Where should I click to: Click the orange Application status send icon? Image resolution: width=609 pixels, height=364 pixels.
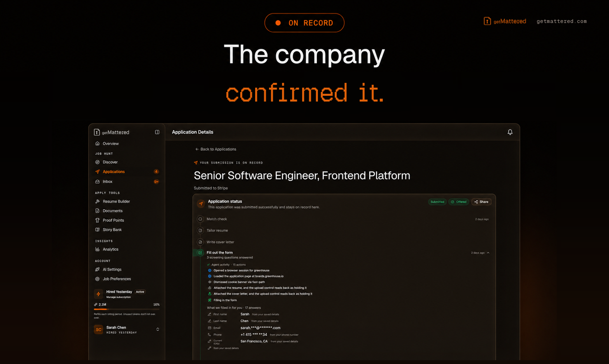coord(200,204)
